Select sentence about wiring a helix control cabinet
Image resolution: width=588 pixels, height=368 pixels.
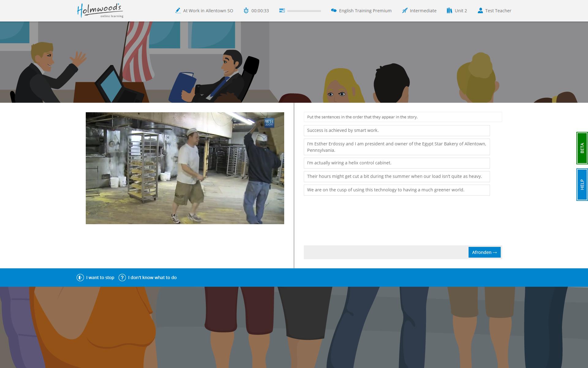pos(397,163)
